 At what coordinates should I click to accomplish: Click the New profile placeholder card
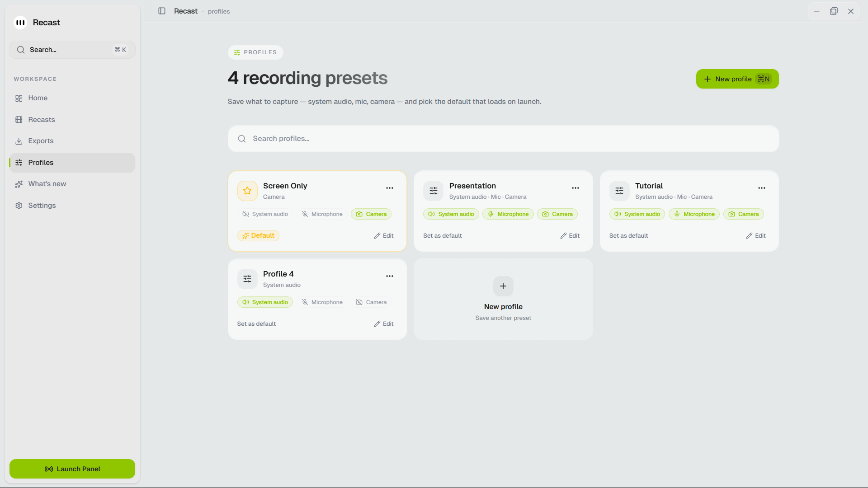[x=503, y=299]
